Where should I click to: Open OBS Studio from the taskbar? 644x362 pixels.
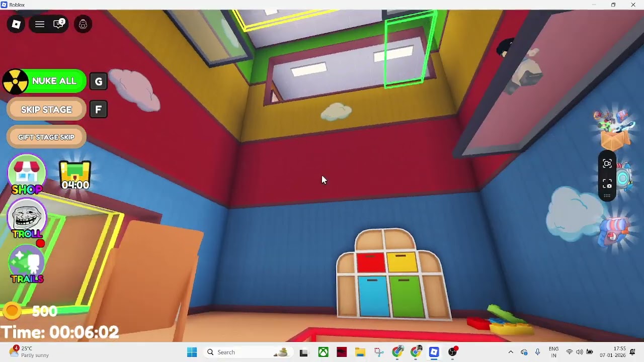453,352
